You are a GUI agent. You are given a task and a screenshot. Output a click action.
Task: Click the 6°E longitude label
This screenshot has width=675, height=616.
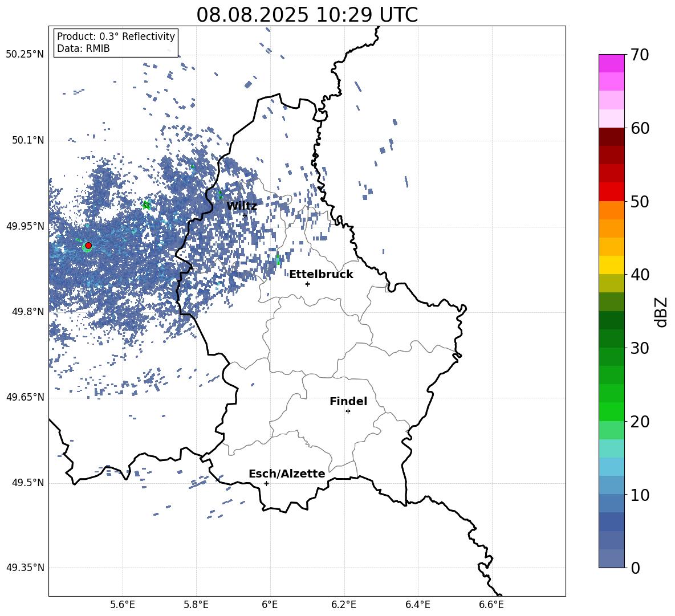(270, 605)
